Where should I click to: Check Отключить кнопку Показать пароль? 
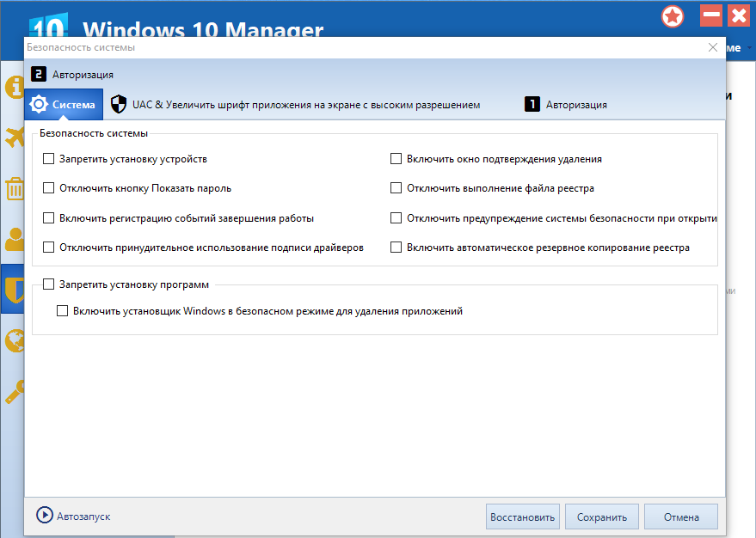coord(49,188)
